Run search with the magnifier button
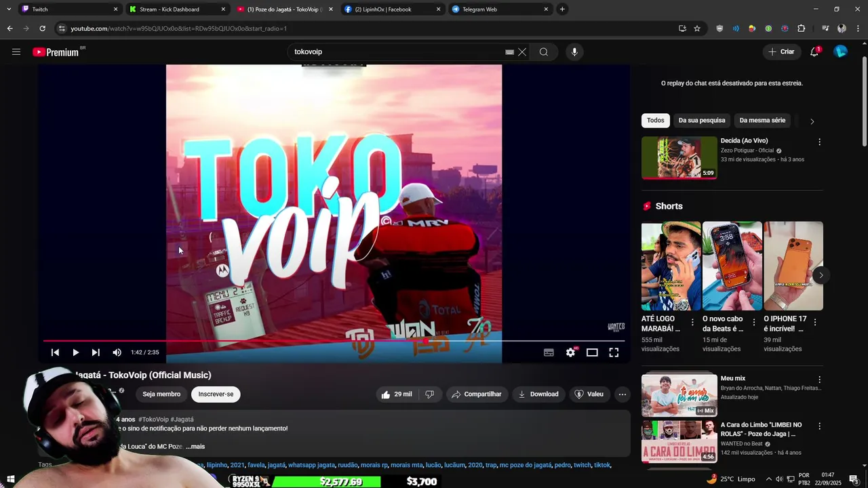Viewport: 868px width, 488px height. [544, 52]
